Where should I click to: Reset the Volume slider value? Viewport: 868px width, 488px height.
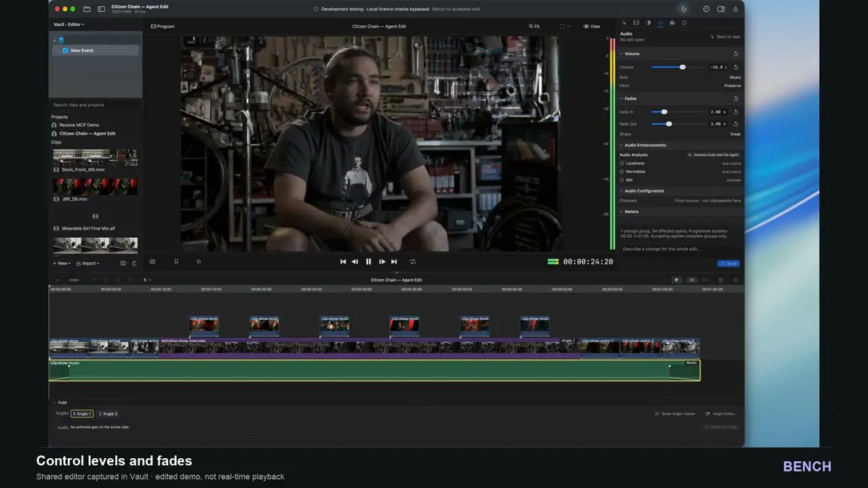click(x=736, y=67)
